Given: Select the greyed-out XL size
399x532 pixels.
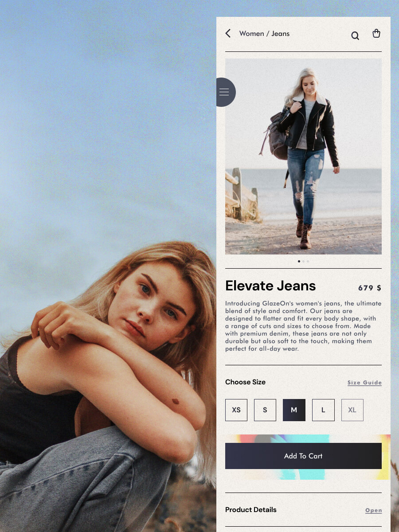Looking at the screenshot, I should click(x=352, y=410).
